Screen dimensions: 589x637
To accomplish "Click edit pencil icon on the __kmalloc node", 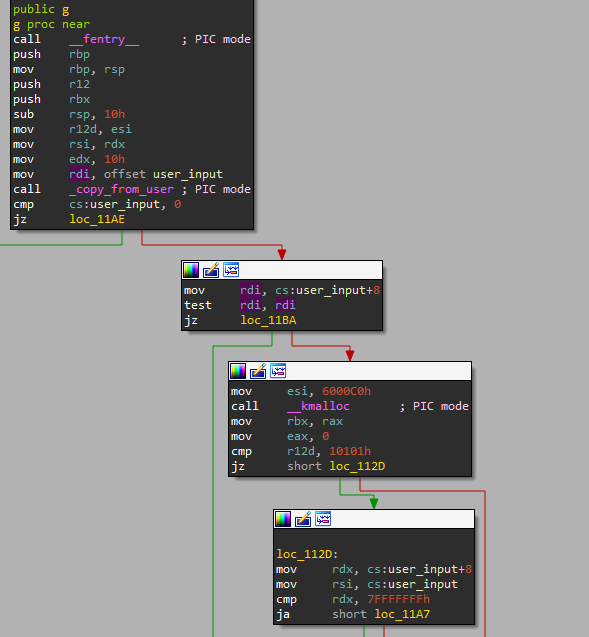I will [x=258, y=371].
